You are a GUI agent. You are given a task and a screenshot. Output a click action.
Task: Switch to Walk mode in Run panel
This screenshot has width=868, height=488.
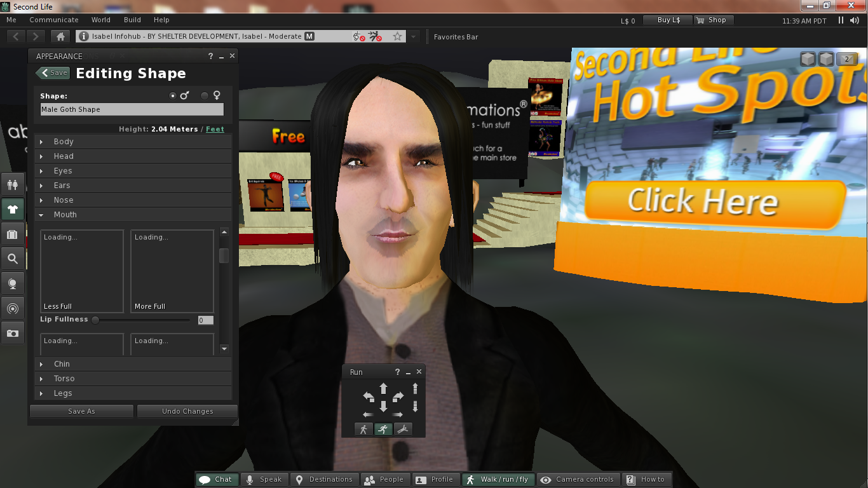(x=363, y=430)
